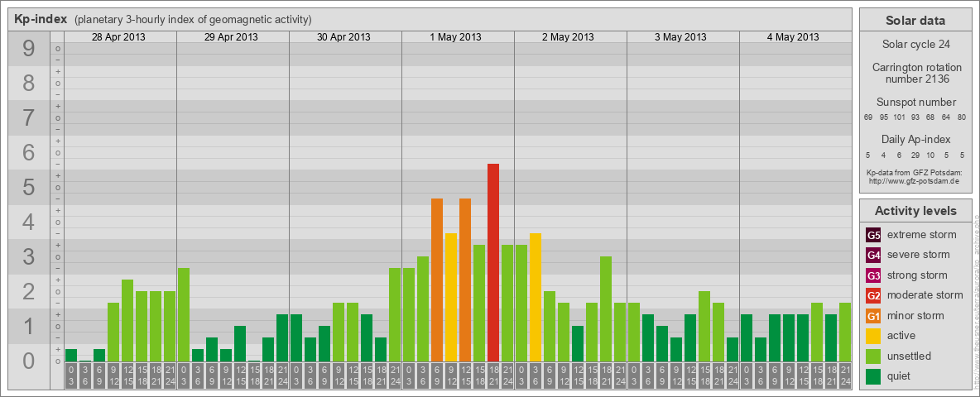The height and width of the screenshot is (397, 980).
Task: Click the Kp-index title
Action: [x=41, y=19]
